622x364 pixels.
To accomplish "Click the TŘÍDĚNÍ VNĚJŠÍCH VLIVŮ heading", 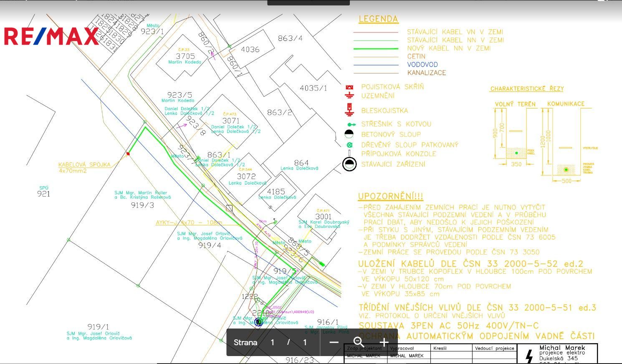I will click(x=477, y=308).
